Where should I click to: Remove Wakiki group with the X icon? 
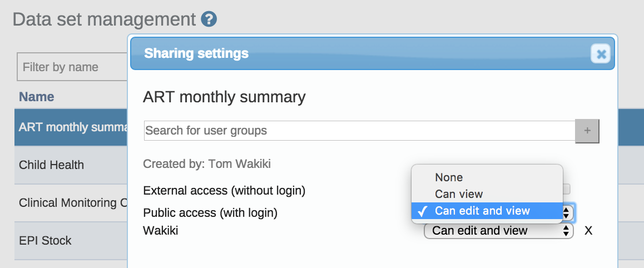[588, 231]
